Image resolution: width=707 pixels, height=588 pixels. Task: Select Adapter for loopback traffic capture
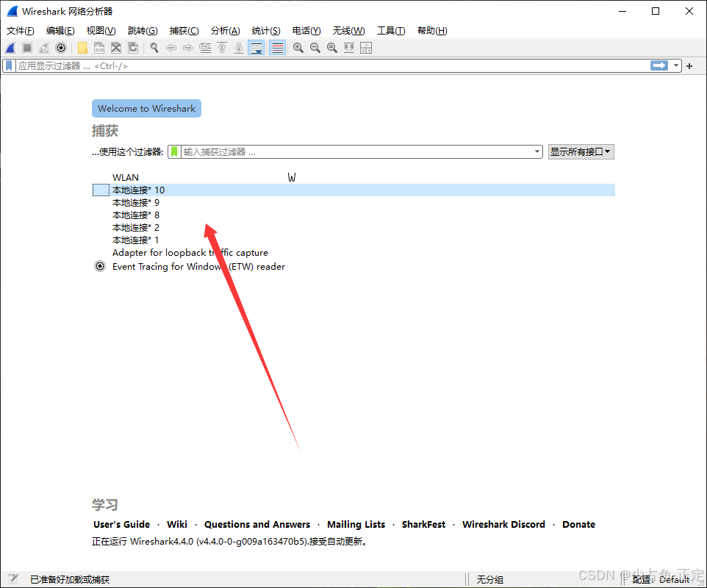(x=353, y=253)
